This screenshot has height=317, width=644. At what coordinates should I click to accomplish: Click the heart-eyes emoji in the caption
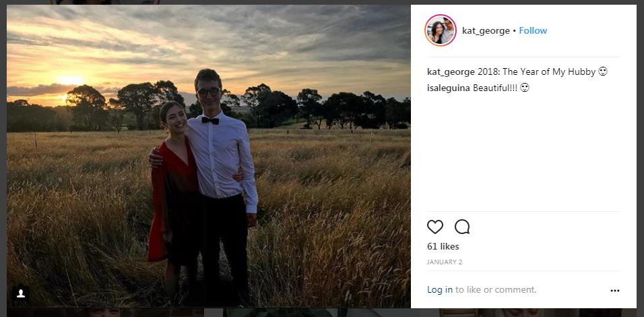pos(603,71)
